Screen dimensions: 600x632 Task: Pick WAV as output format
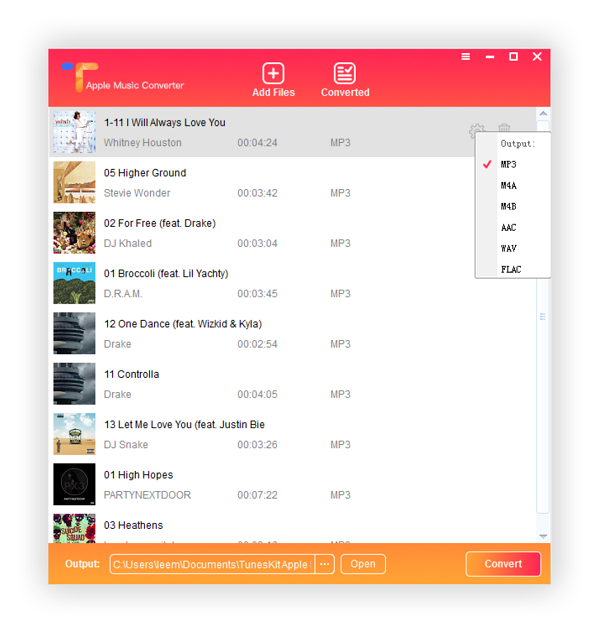(x=513, y=248)
